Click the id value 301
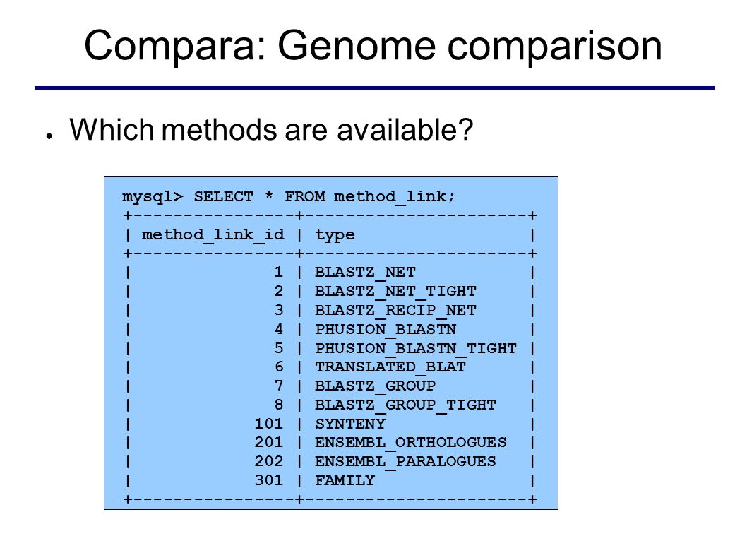This screenshot has width=747, height=560. pos(269,480)
